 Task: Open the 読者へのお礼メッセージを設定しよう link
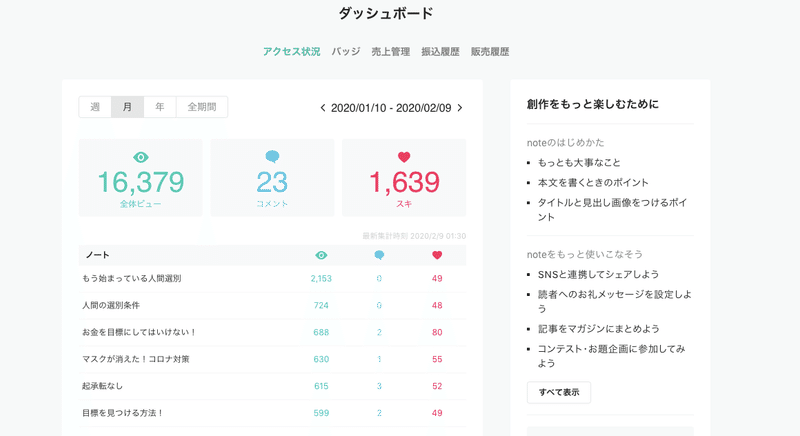click(x=615, y=301)
